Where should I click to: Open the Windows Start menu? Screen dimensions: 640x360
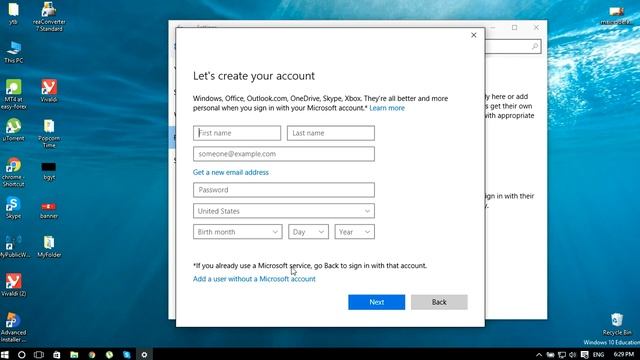pos(4,355)
